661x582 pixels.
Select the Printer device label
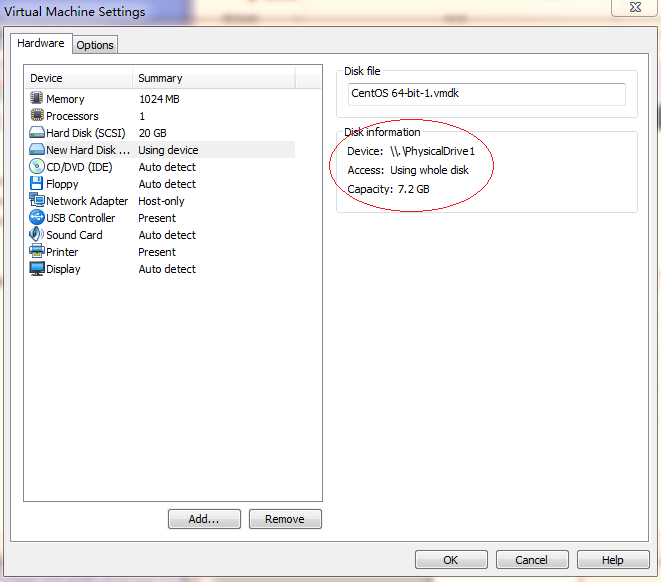point(62,252)
